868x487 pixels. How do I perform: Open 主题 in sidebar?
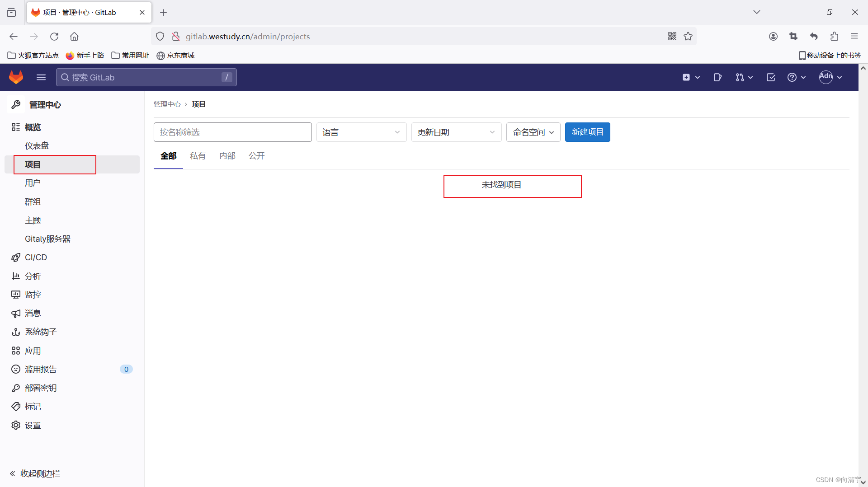pos(72,220)
